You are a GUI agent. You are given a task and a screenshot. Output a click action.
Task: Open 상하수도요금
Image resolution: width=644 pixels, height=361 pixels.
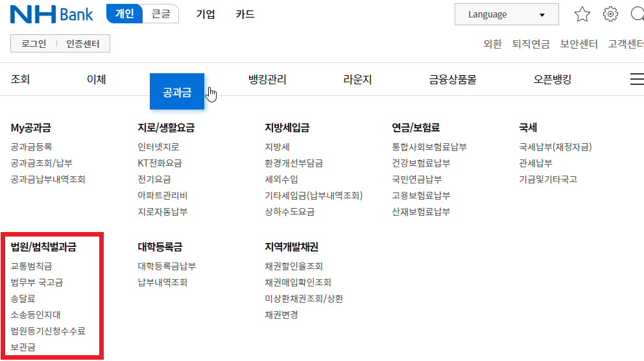click(x=289, y=212)
